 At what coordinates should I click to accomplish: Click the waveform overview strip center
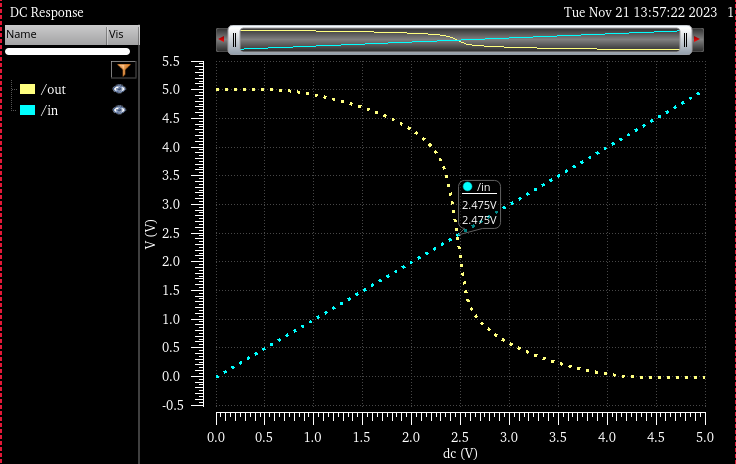[460, 40]
